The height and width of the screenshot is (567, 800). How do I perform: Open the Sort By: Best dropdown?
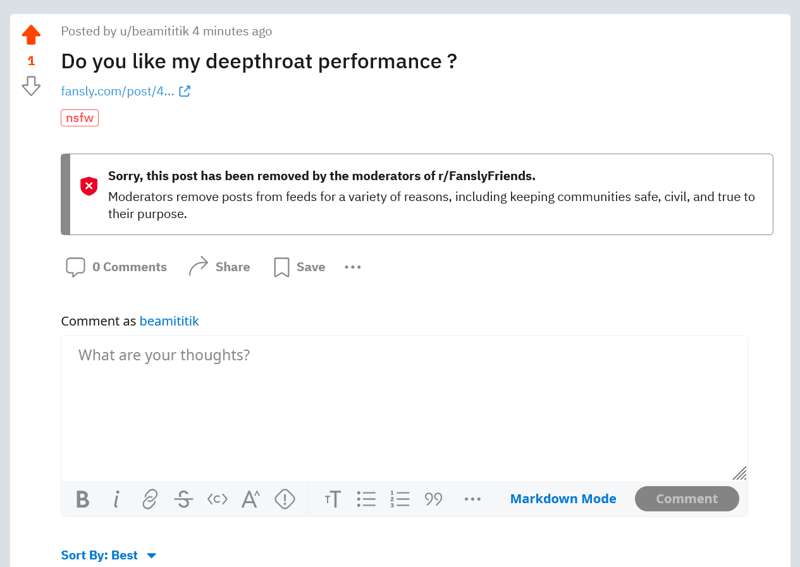[109, 555]
